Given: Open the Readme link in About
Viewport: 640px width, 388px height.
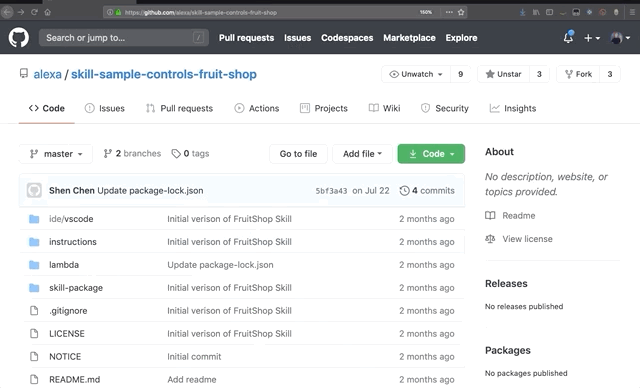Looking at the screenshot, I should click(510, 215).
